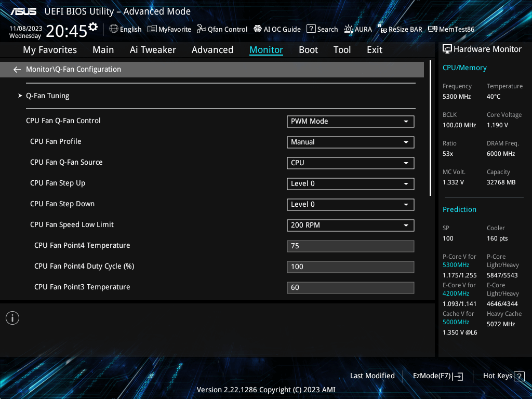Viewport: 532px width, 399px height.
Task: Click Hot Keys button
Action: tap(504, 376)
